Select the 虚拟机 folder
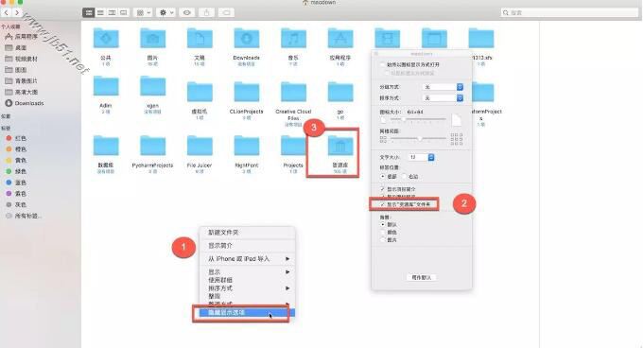Viewport: 644px width, 348px height. coord(200,92)
